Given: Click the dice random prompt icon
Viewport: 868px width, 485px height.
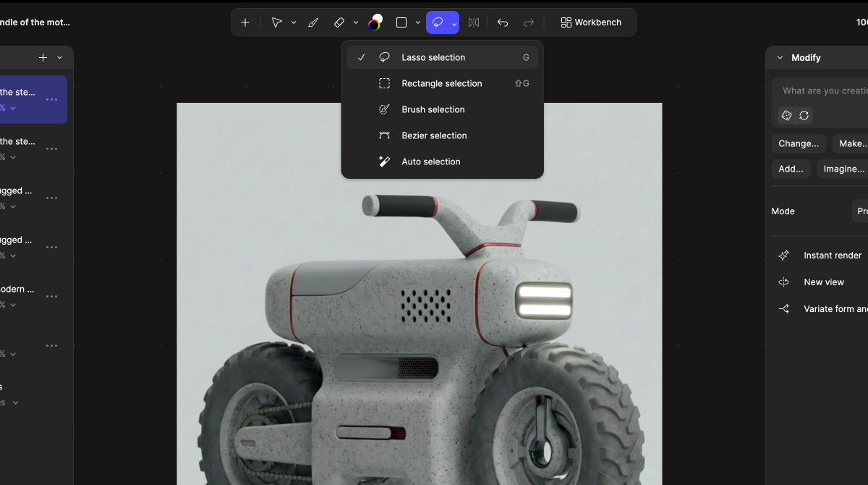Looking at the screenshot, I should click(786, 115).
